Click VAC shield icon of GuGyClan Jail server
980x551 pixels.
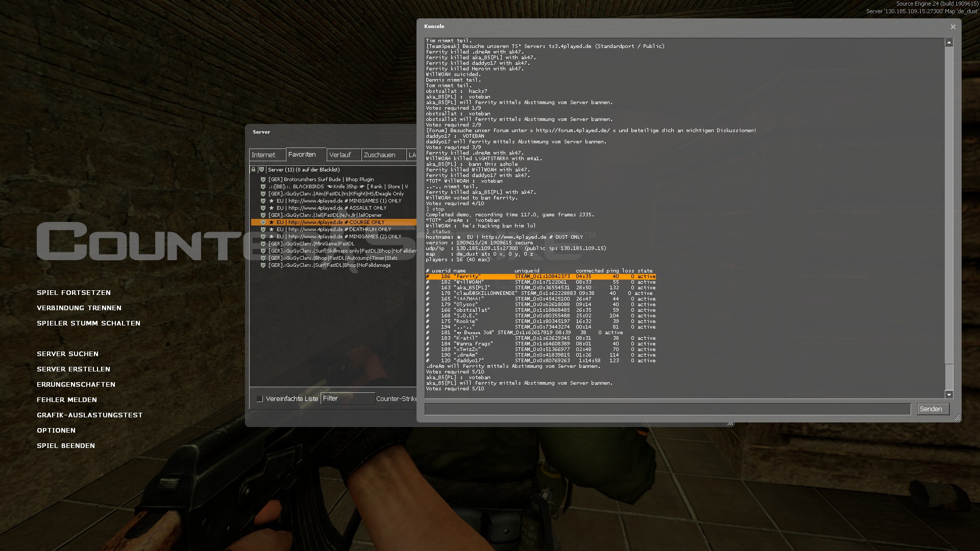tap(263, 215)
